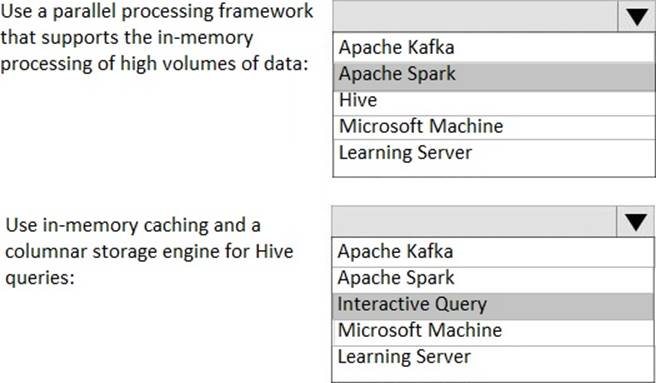This screenshot has width=656, height=383.
Task: Select highlighted Interactive Query option
Action: pyautogui.click(x=493, y=305)
